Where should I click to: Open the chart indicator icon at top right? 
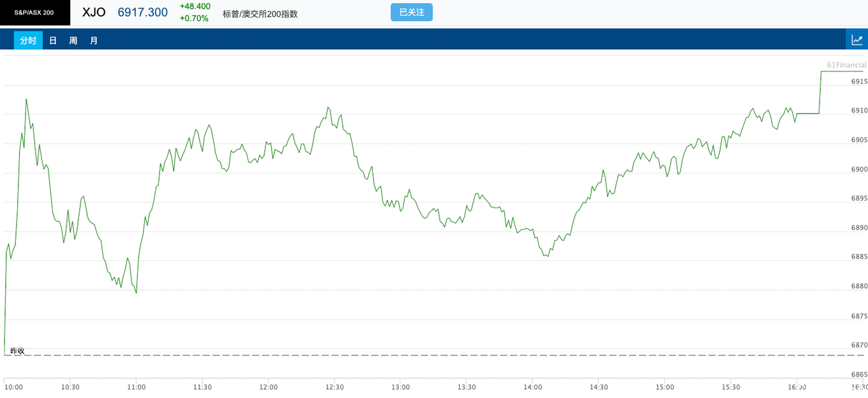coord(857,40)
